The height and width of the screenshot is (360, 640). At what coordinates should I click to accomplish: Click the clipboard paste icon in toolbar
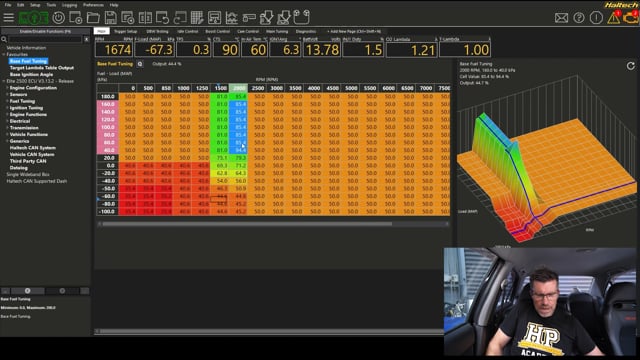301,17
